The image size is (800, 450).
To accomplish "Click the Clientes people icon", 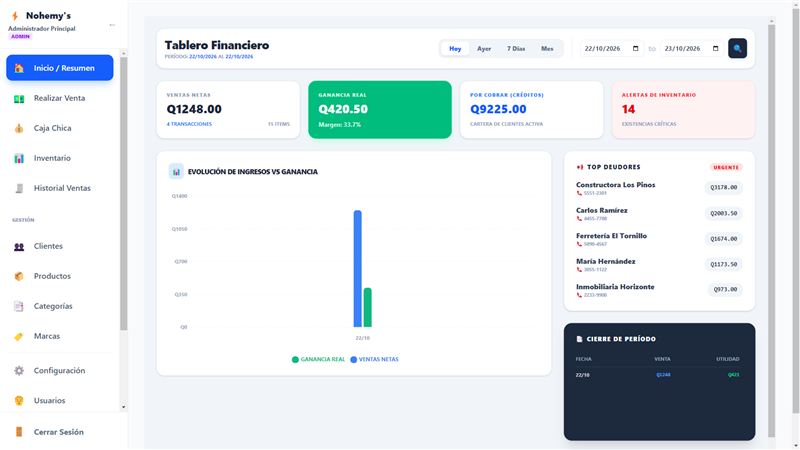I will click(19, 246).
